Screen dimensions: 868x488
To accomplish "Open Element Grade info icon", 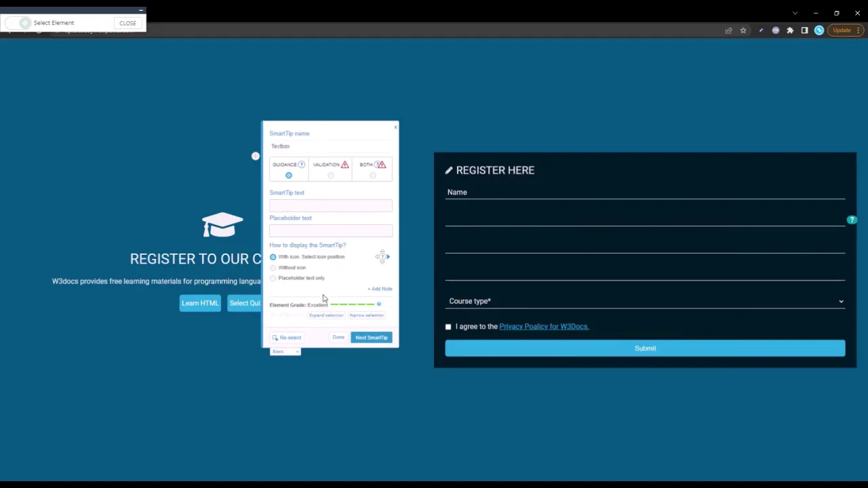I will tap(378, 304).
